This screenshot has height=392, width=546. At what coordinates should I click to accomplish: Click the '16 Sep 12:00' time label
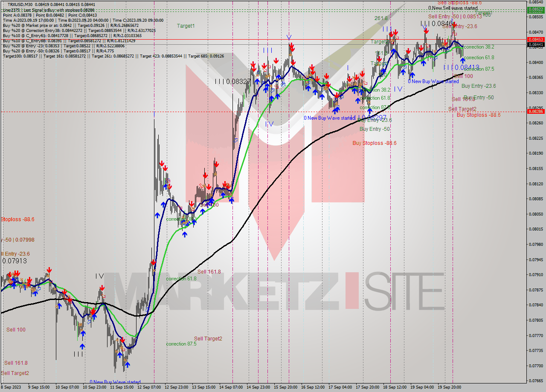[313, 387]
